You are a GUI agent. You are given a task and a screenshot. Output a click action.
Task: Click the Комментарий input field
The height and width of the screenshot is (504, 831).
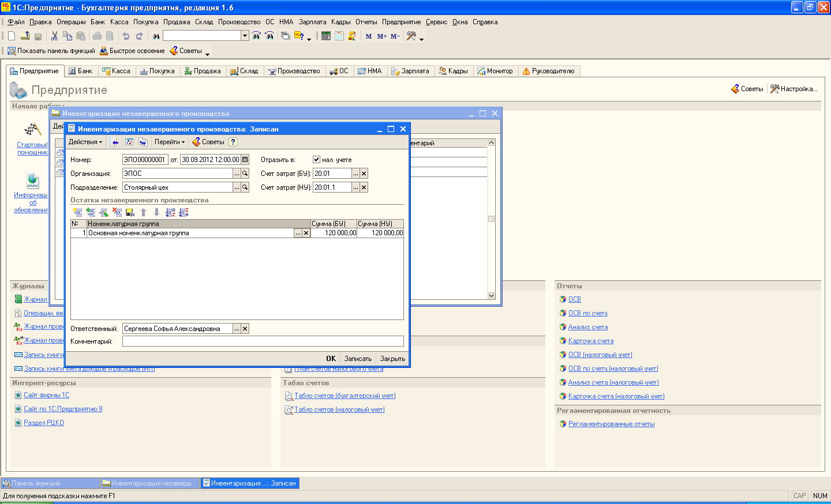[263, 341]
